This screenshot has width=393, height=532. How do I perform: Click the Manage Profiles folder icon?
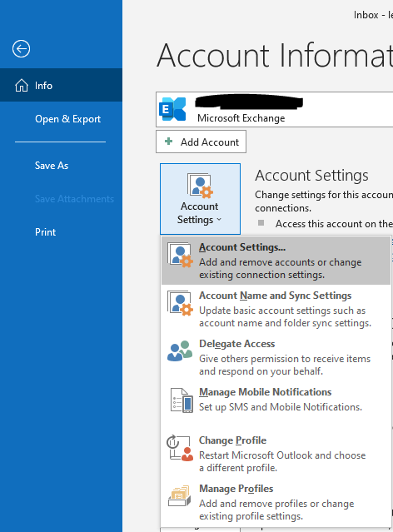pyautogui.click(x=179, y=495)
